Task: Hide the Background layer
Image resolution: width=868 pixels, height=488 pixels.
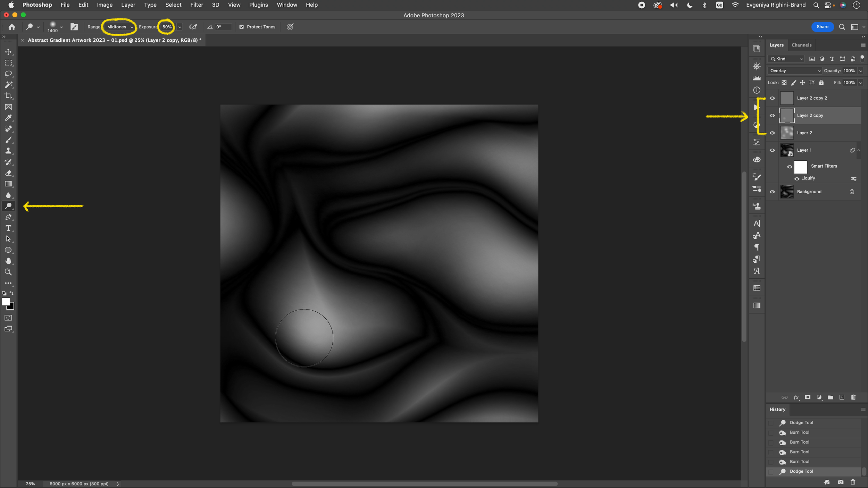Action: (x=772, y=192)
